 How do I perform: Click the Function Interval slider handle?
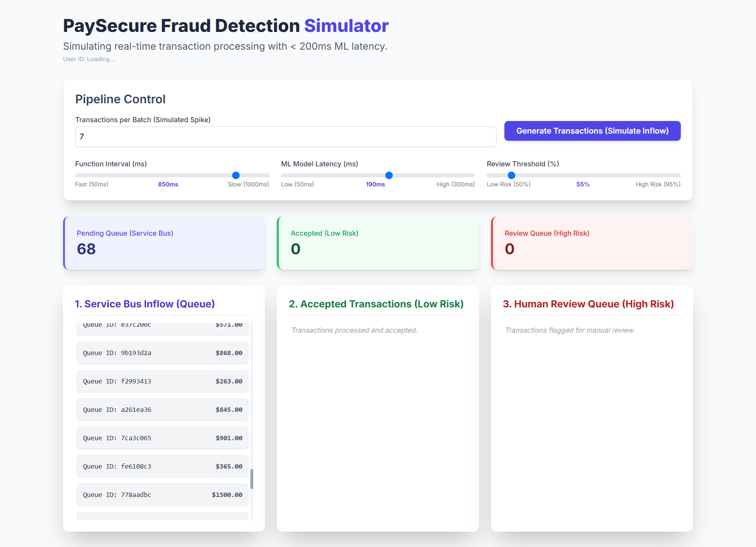coord(236,175)
